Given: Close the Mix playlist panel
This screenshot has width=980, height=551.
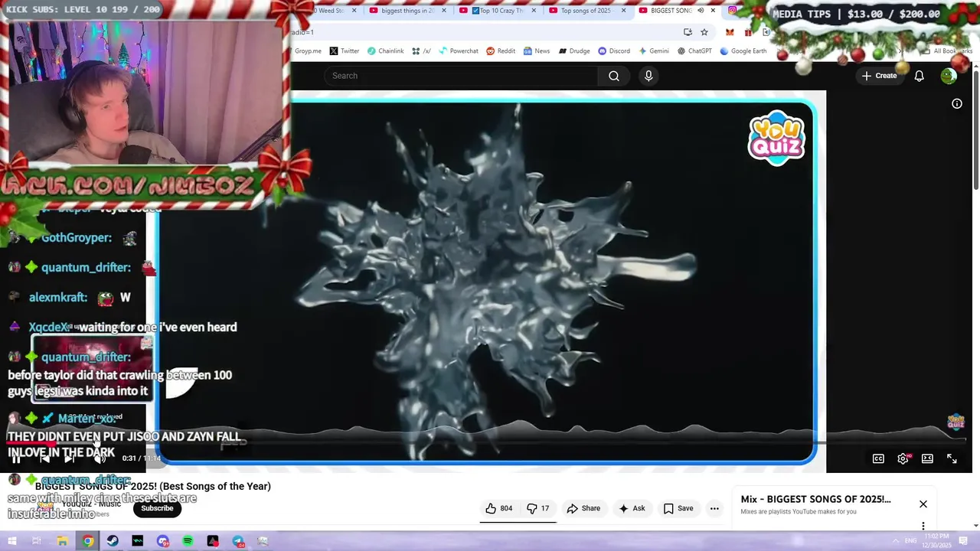Looking at the screenshot, I should point(923,504).
